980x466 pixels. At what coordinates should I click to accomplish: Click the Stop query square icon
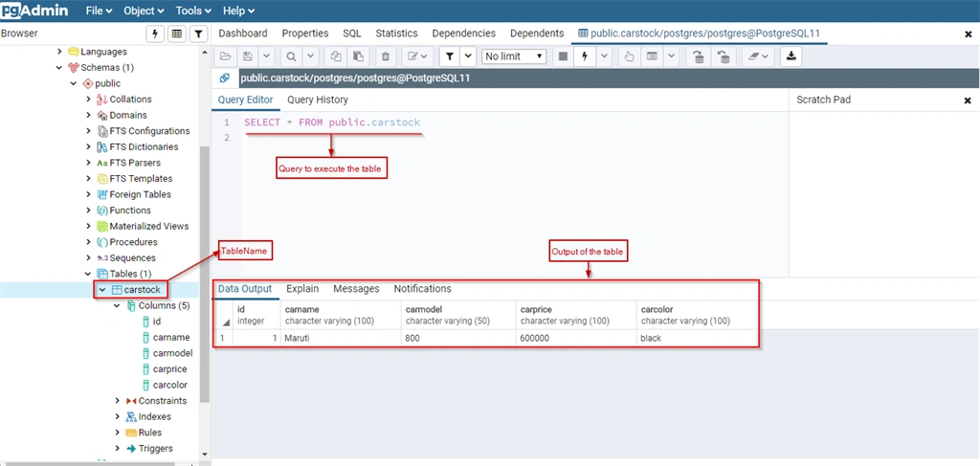(x=563, y=56)
